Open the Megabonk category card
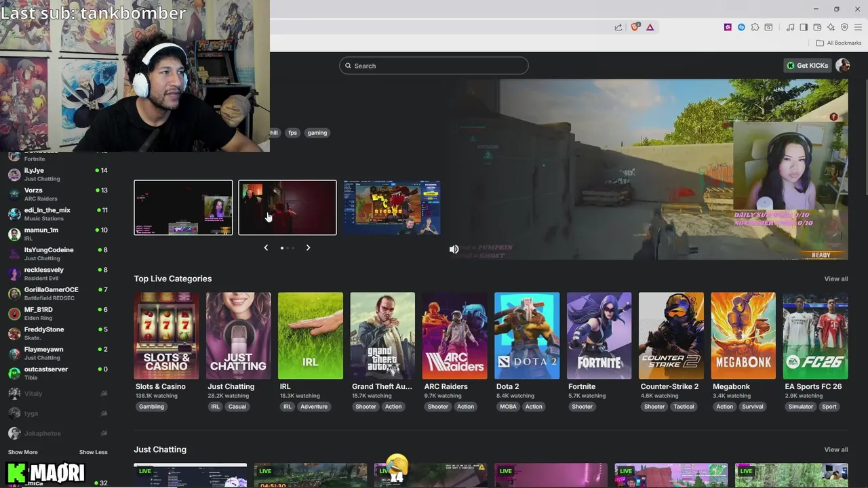 [743, 335]
